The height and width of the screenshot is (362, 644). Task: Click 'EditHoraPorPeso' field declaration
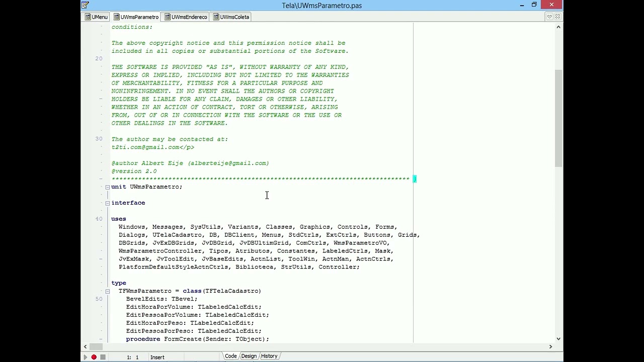(190, 323)
